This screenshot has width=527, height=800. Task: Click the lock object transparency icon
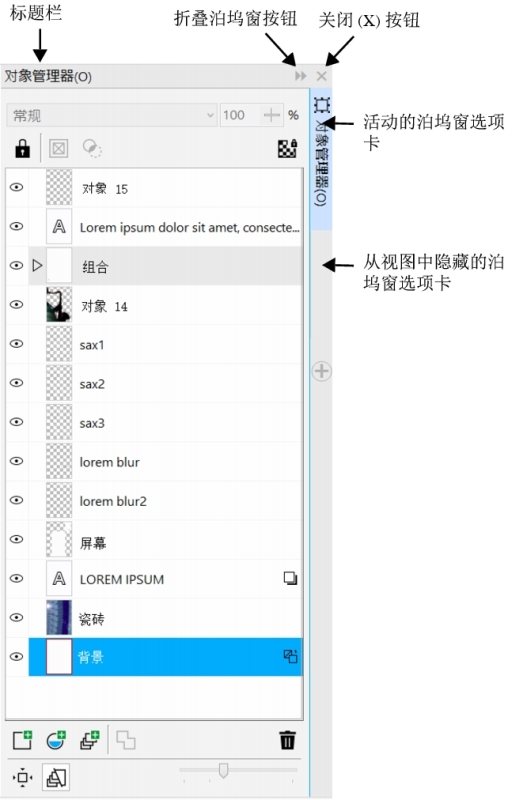22,148
